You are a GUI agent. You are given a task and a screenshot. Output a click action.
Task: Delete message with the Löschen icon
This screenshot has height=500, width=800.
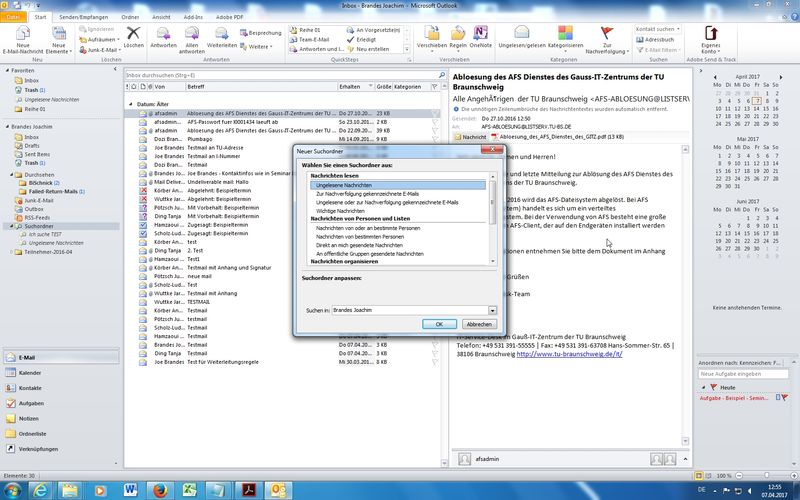133,37
